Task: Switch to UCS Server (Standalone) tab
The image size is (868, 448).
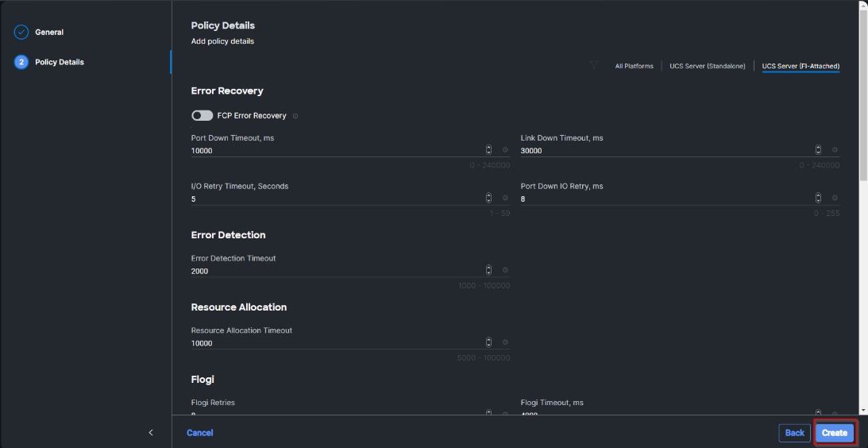Action: coord(707,66)
